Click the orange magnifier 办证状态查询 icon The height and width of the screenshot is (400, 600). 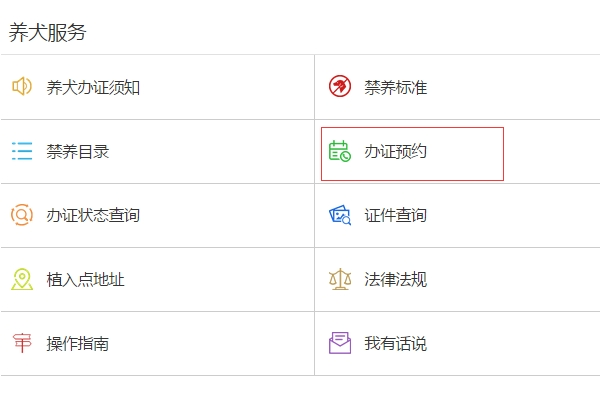22,215
